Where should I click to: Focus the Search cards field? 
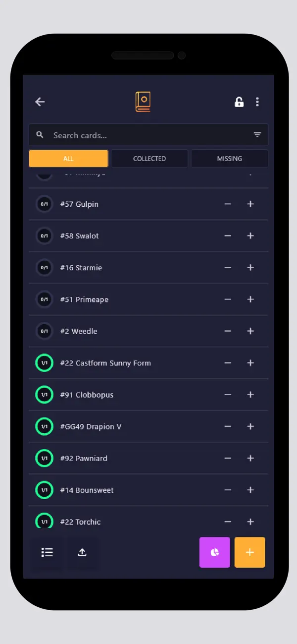click(148, 135)
